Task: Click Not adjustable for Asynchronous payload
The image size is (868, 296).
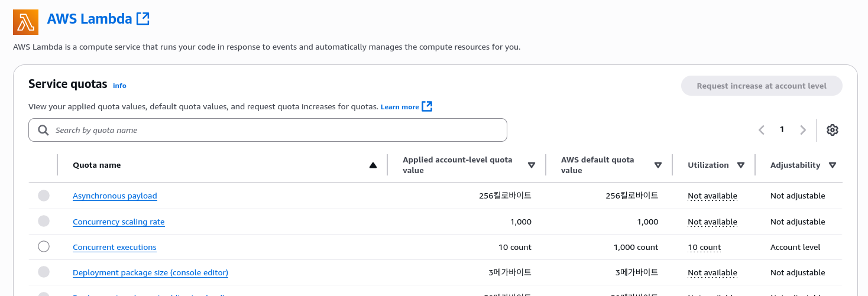Action: point(798,196)
